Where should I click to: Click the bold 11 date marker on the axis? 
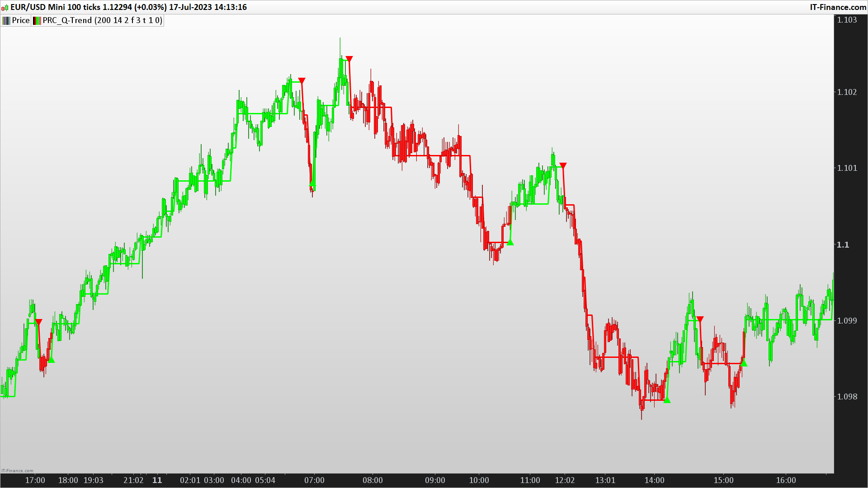click(157, 480)
